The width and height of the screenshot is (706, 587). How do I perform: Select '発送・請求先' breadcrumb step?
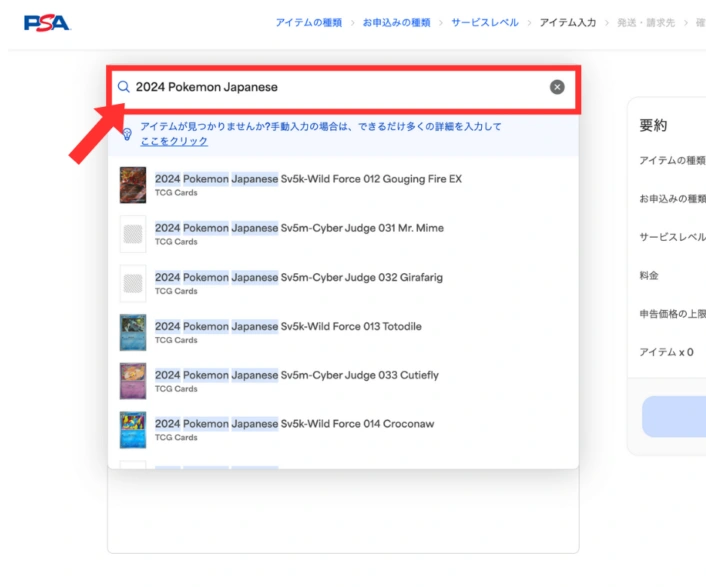point(646,23)
